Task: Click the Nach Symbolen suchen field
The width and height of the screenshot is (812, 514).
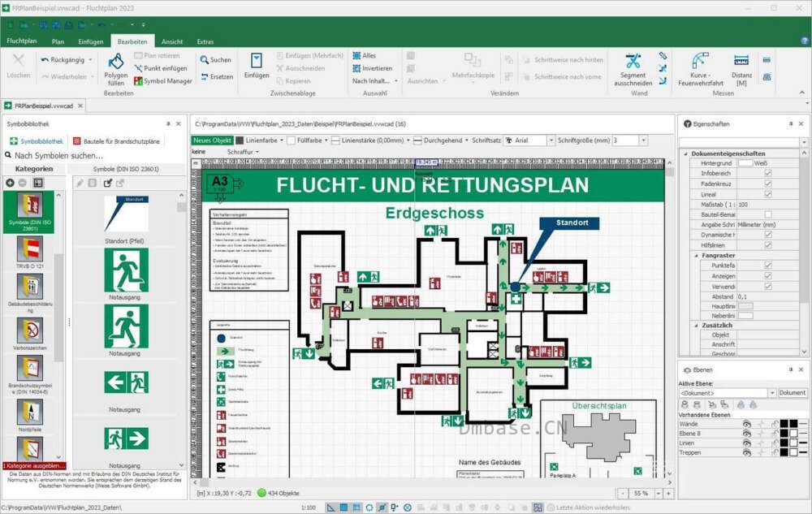Action: 95,155
